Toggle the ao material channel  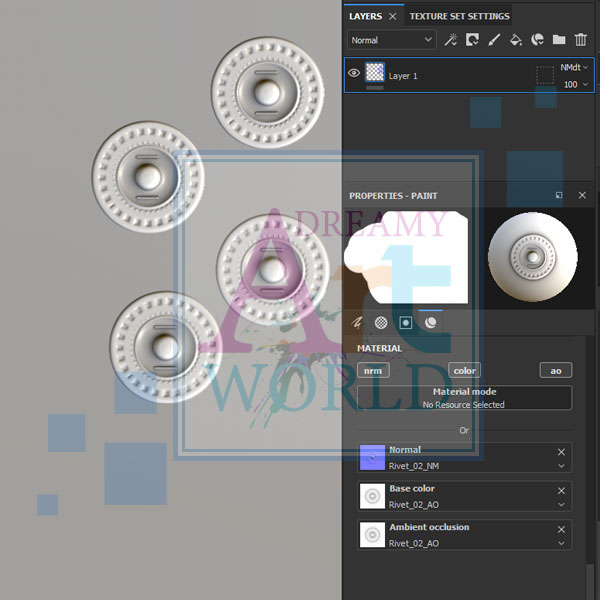556,370
